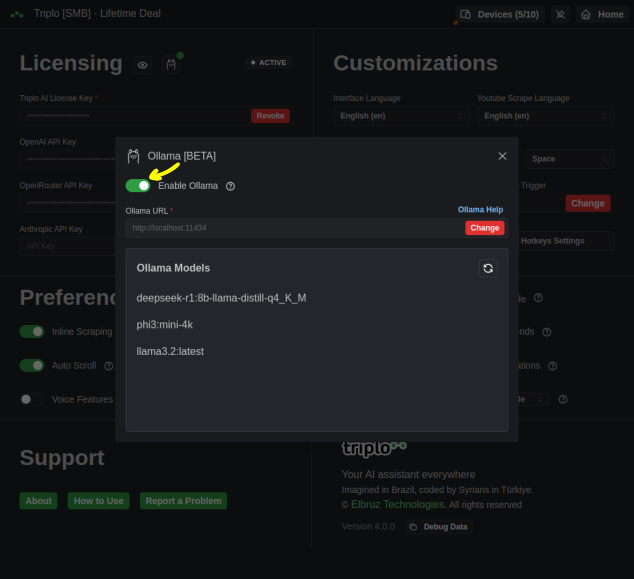Viewport: 634px width, 579px height.
Task: Open help icon beside the partly hidden dropdown
Action: [x=563, y=399]
